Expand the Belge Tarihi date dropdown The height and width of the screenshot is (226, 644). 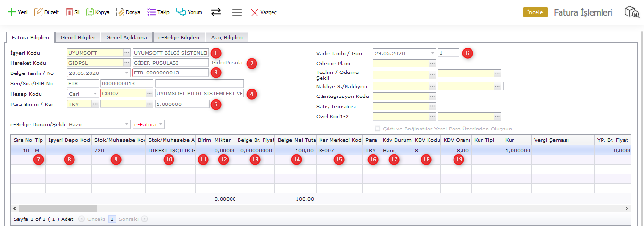(127, 73)
